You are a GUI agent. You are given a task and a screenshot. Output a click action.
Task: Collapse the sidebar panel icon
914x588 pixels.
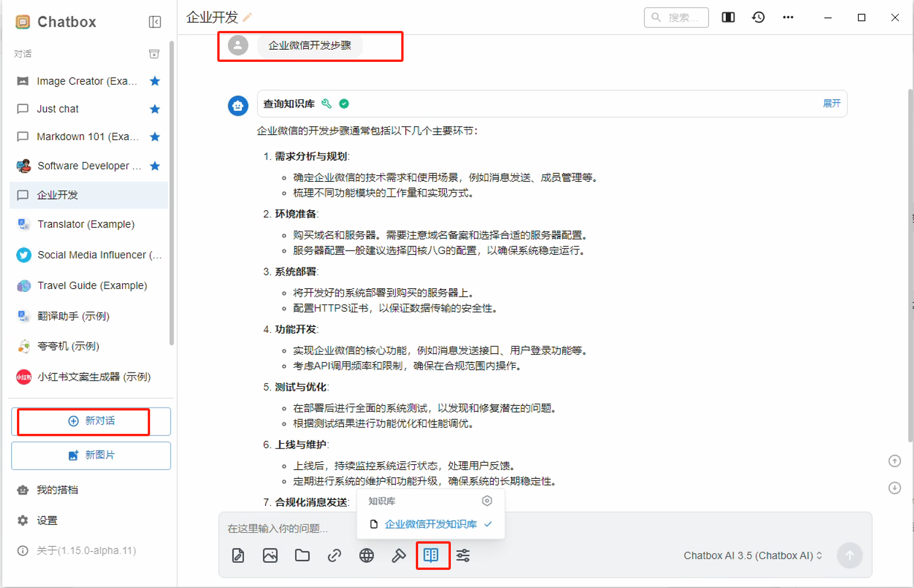point(155,22)
